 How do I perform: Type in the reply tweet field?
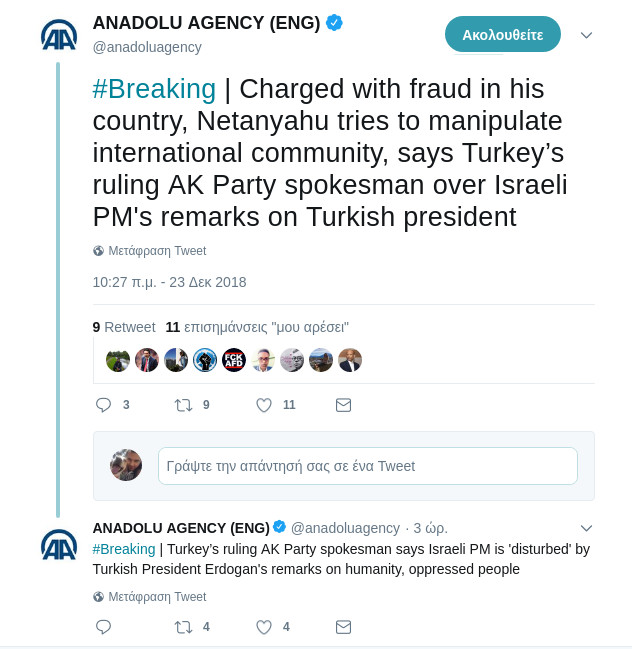click(367, 466)
